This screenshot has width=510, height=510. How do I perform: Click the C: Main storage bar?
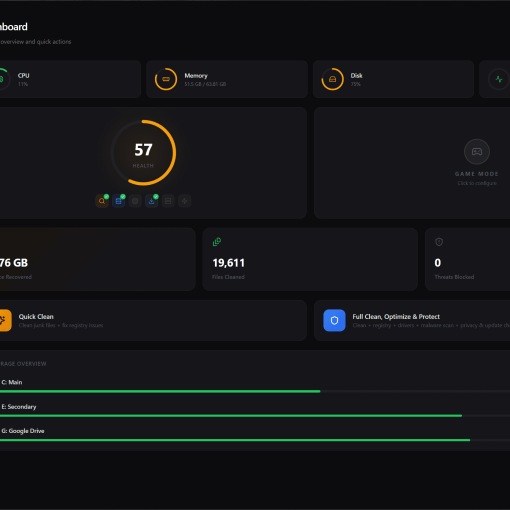pos(255,391)
